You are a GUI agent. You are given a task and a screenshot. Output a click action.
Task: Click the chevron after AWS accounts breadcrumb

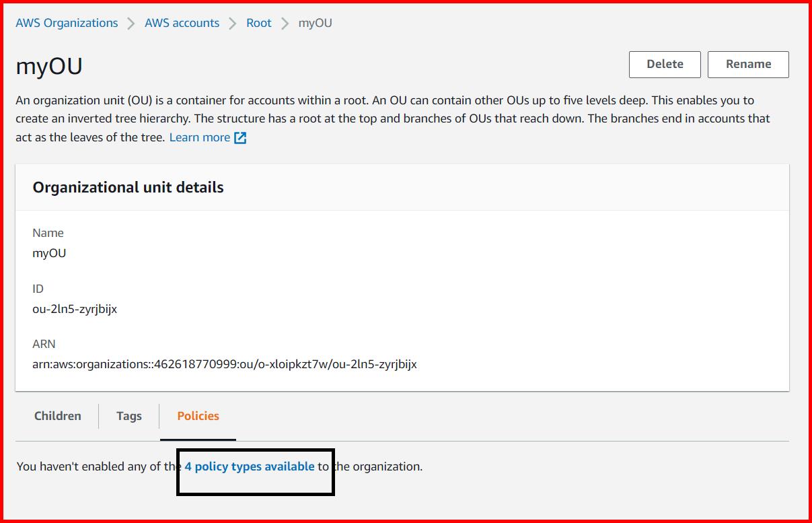233,24
